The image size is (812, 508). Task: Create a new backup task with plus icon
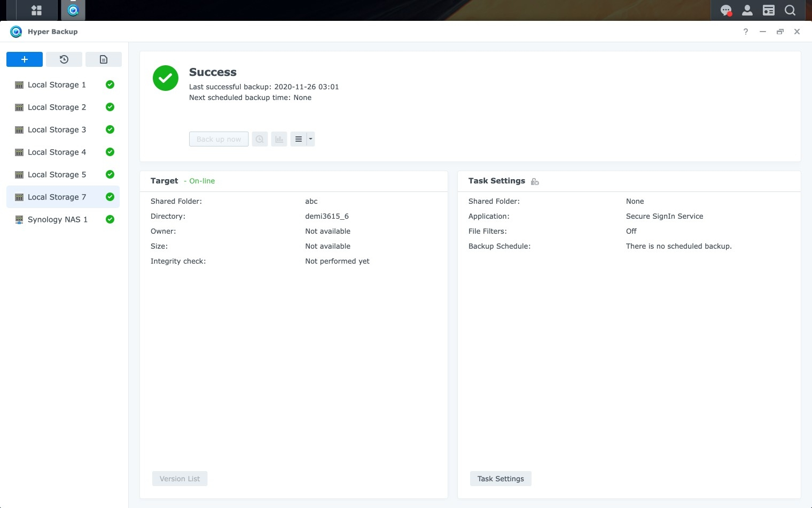pos(24,59)
